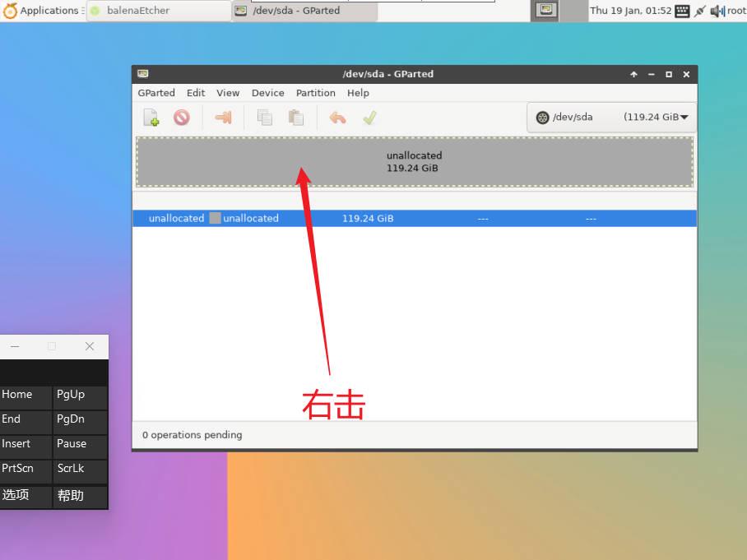Open the Edit menu
747x560 pixels.
(196, 93)
